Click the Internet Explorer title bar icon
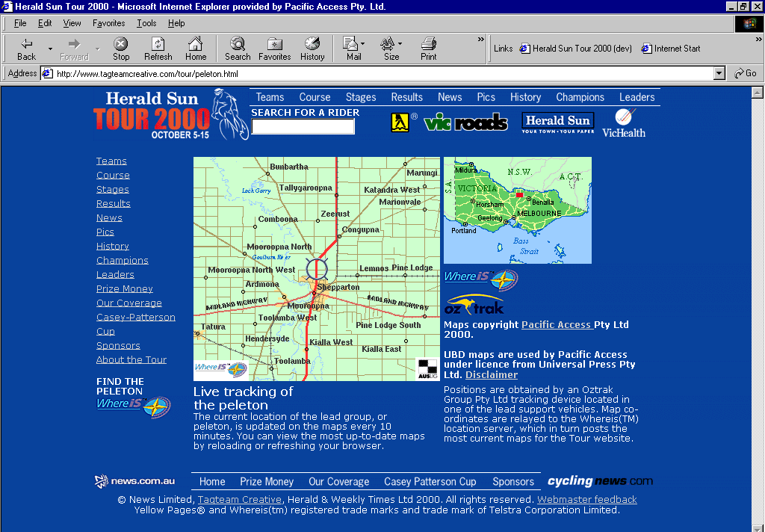This screenshot has height=532, width=765. 7,6
